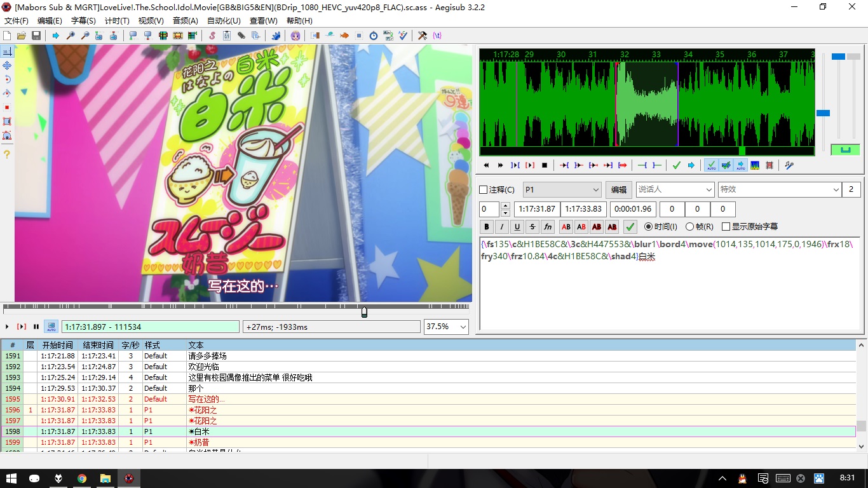868x488 pixels.
Task: Toggle karaoke mode microphone icon
Action: [x=789, y=165]
